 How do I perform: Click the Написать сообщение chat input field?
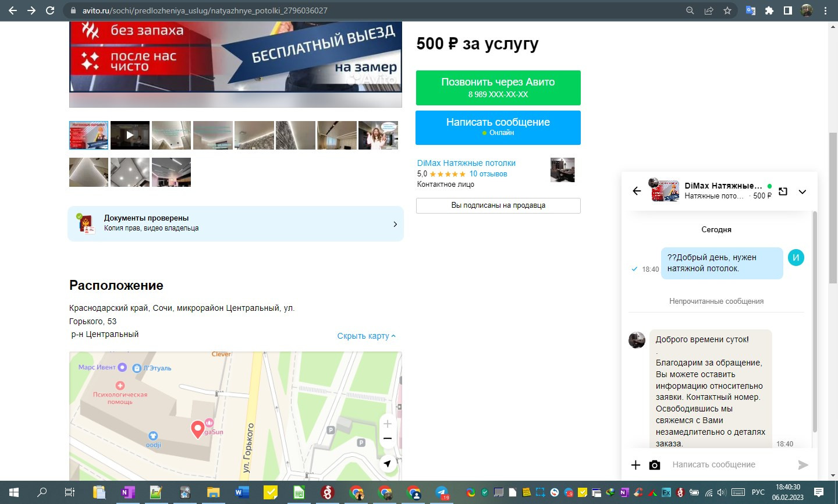coord(731,464)
